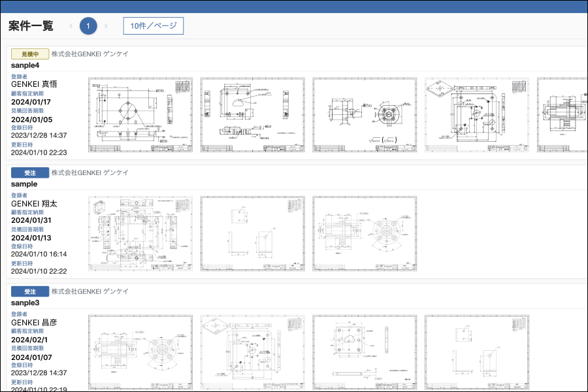Open second drawing thumbnail of sanple3
The image size is (588, 392).
pyautogui.click(x=252, y=353)
